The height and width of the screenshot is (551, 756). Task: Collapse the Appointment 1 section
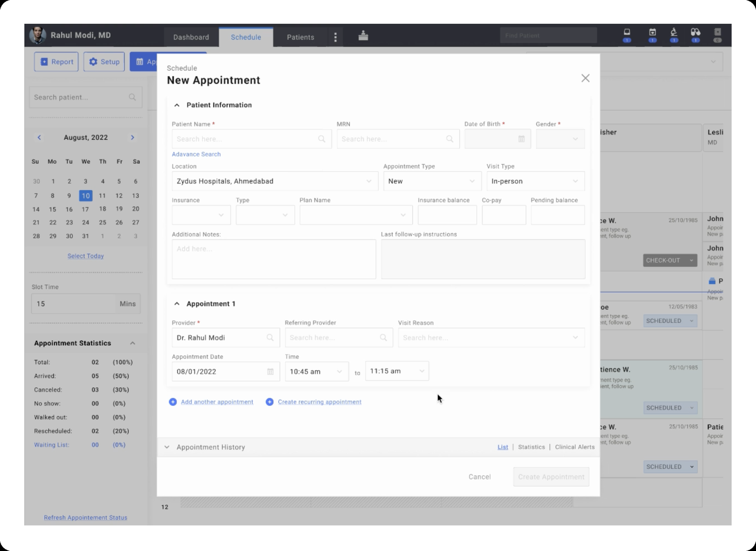(x=177, y=304)
